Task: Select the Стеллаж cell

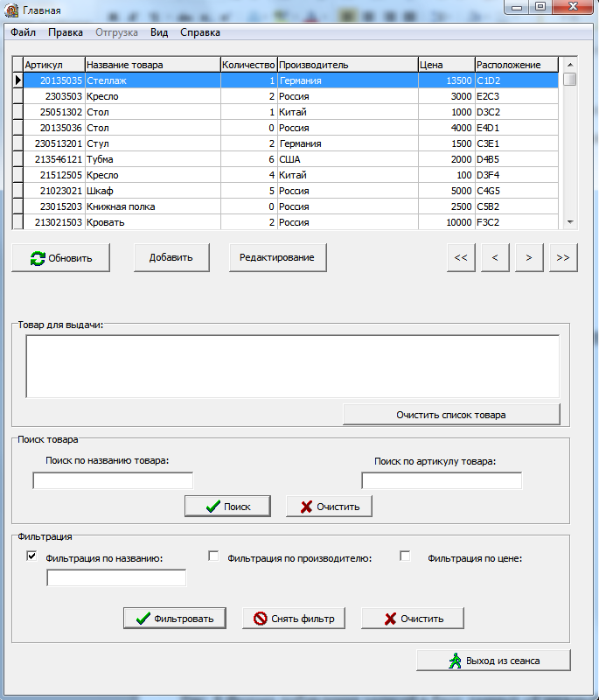Action: pos(153,80)
